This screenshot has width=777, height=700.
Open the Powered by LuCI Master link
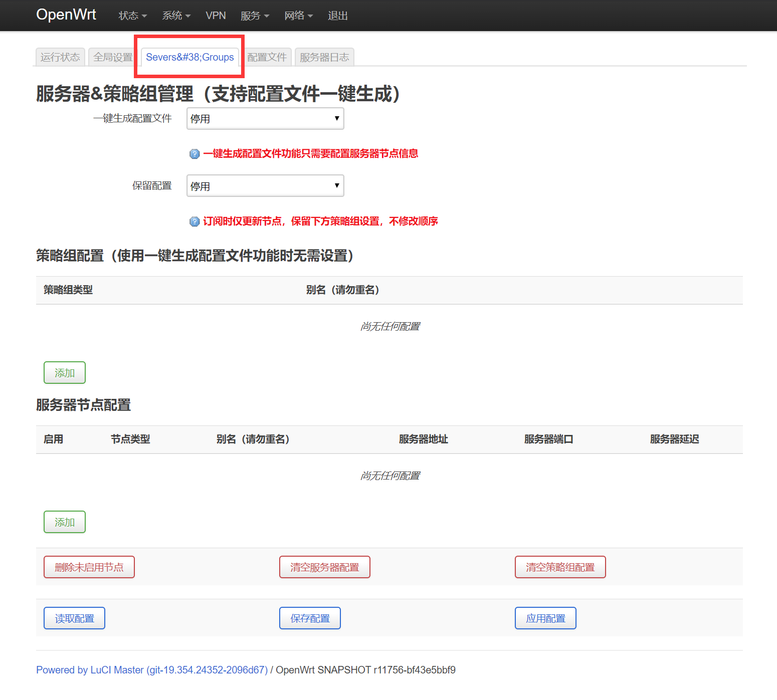click(x=152, y=670)
